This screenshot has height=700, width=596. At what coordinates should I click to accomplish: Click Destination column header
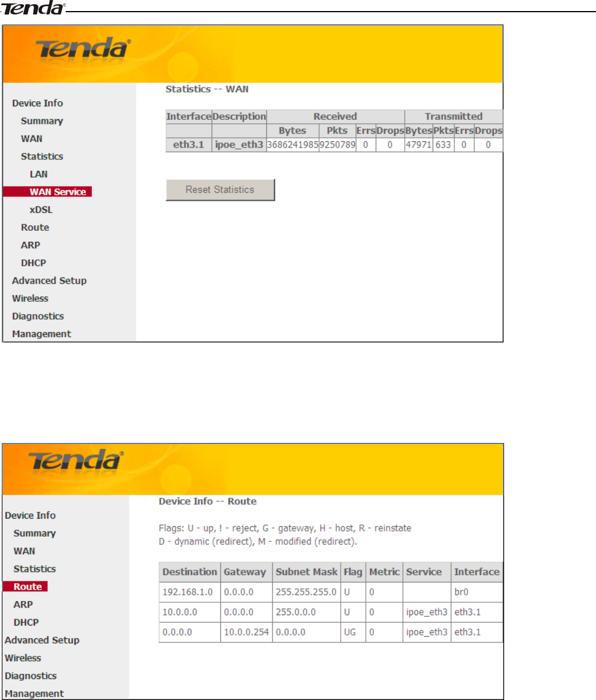coord(190,572)
